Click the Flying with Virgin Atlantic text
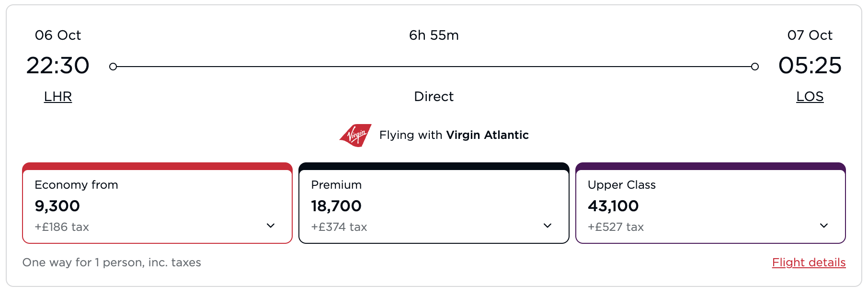The width and height of the screenshot is (868, 296). tap(454, 135)
